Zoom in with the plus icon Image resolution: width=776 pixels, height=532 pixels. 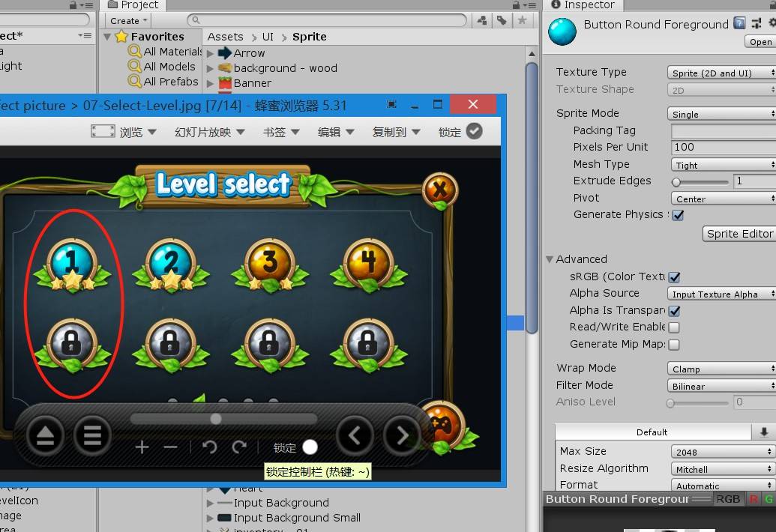coord(142,447)
